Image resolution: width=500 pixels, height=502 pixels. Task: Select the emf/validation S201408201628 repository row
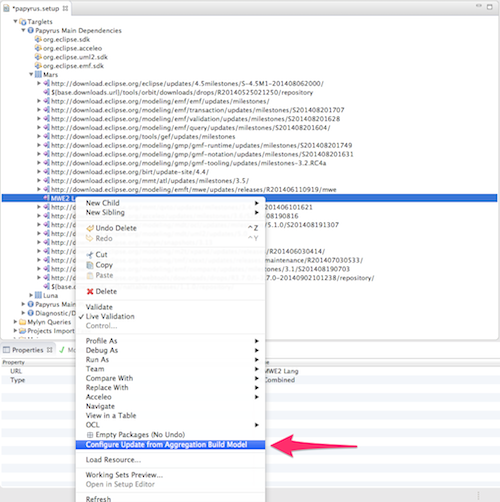196,119
